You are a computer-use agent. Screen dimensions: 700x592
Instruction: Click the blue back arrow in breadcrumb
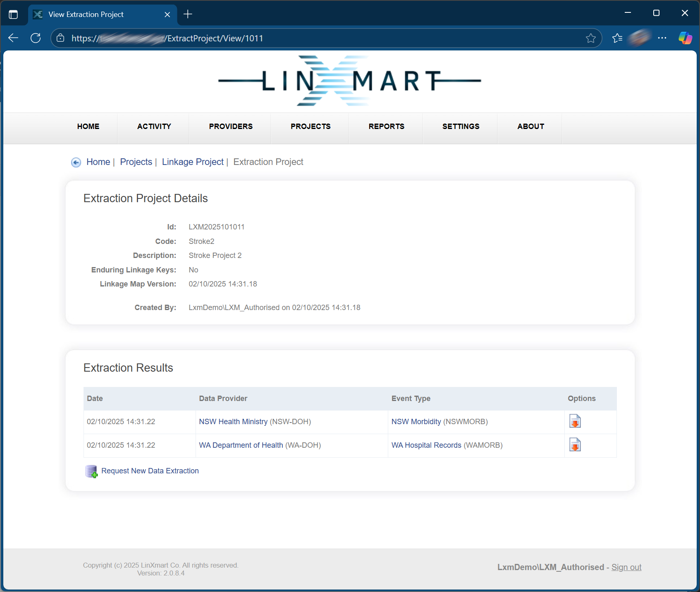[x=76, y=162]
